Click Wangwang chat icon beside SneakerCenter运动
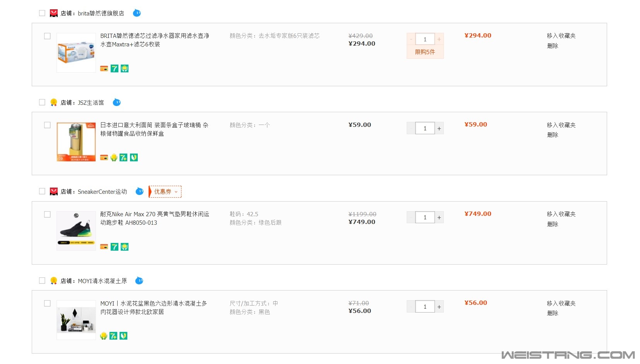640x364 pixels. click(x=139, y=191)
